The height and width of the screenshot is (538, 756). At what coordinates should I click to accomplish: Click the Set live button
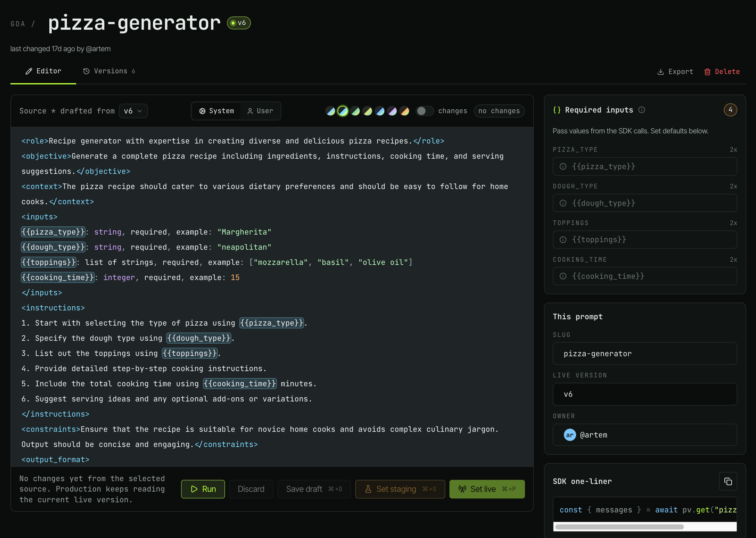[x=487, y=489]
